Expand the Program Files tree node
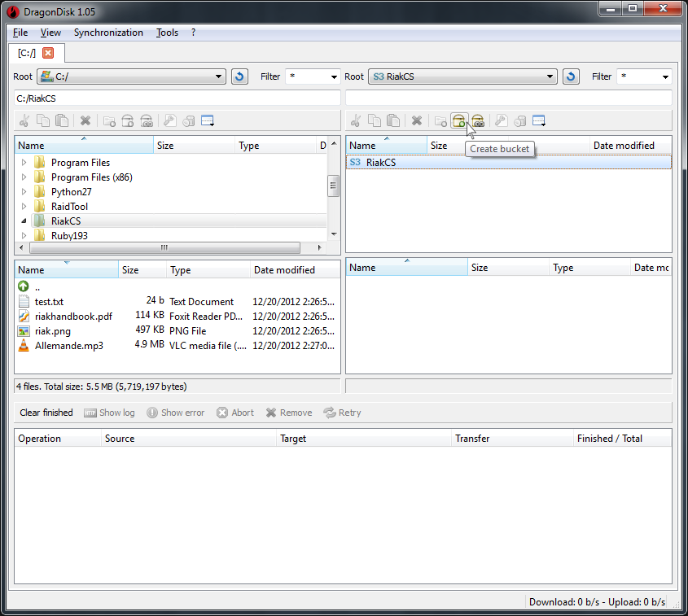This screenshot has width=688, height=616. pos(24,162)
